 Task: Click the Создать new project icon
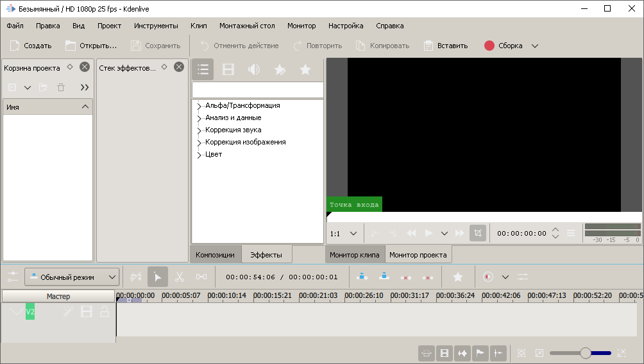(x=14, y=46)
